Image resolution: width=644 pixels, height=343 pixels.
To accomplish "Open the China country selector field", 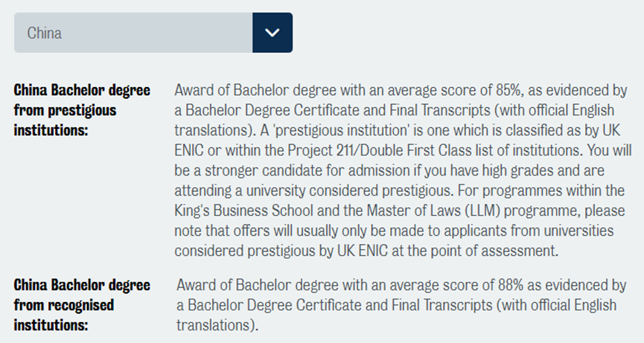I will (134, 33).
